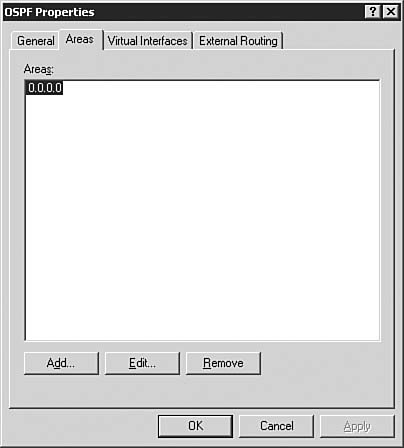This screenshot has width=404, height=448.
Task: Click the greyed-out Apply button
Action: (x=357, y=426)
